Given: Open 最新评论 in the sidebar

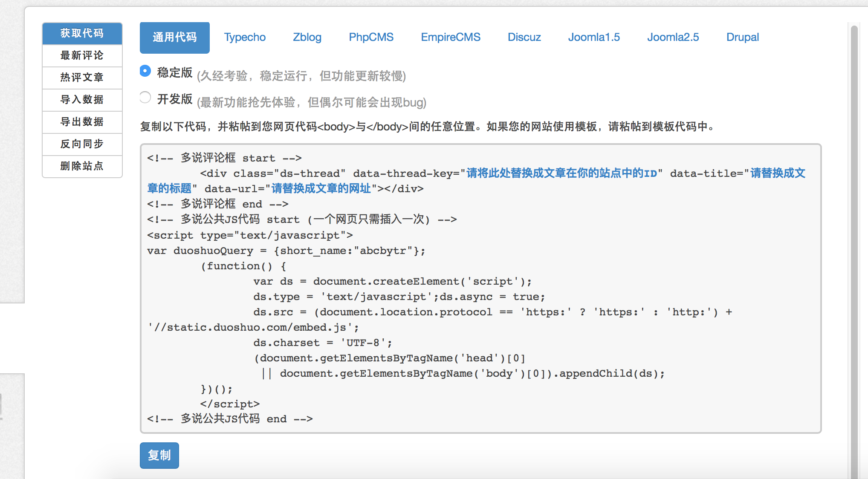Looking at the screenshot, I should 82,55.
